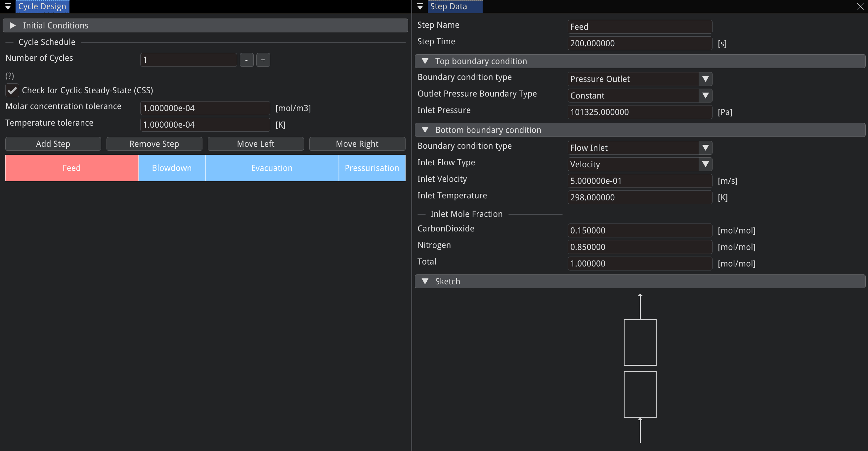The image size is (868, 451).
Task: Click the Move Left button
Action: 256,144
